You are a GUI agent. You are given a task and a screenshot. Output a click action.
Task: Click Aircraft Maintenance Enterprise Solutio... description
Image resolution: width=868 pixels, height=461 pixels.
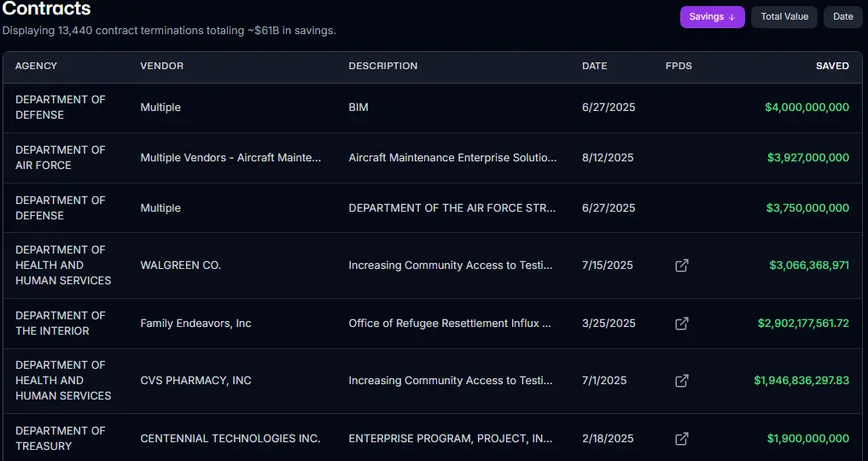[453, 158]
